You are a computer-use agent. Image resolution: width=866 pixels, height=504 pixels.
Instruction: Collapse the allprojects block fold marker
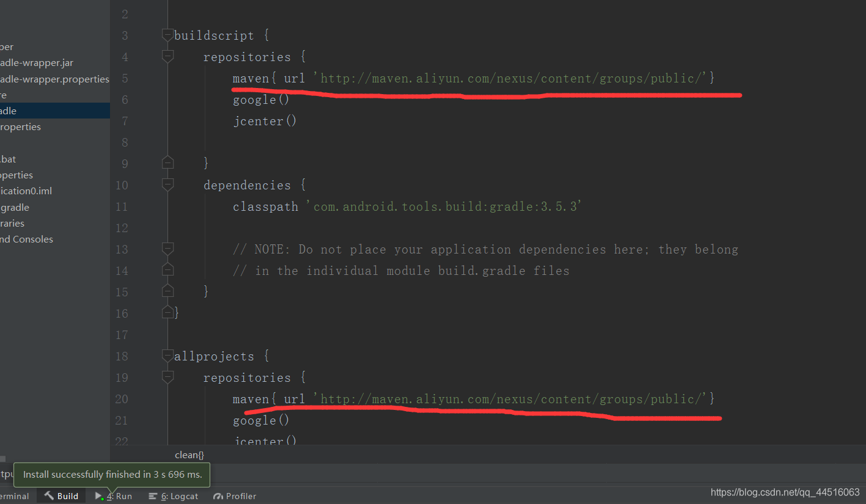tap(167, 356)
